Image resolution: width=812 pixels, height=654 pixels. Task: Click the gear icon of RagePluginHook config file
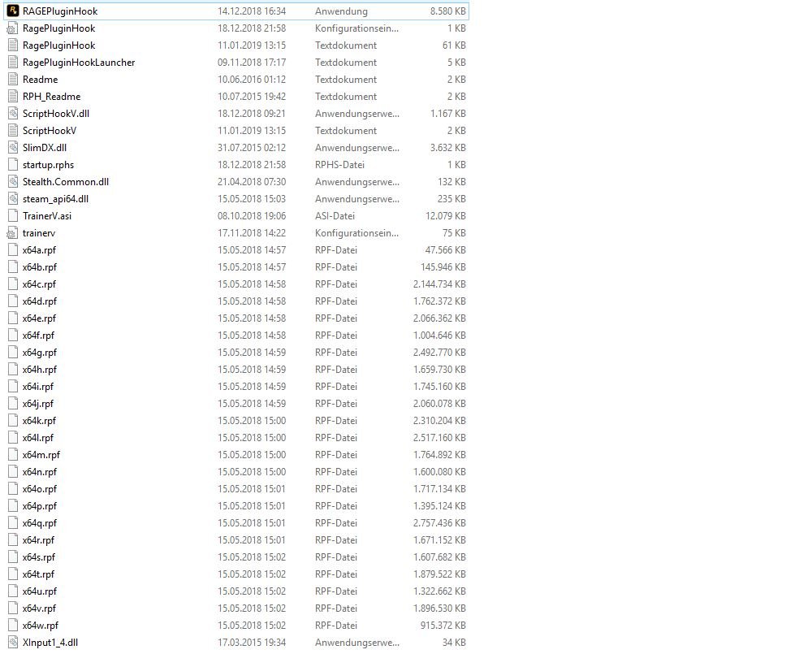pos(13,28)
